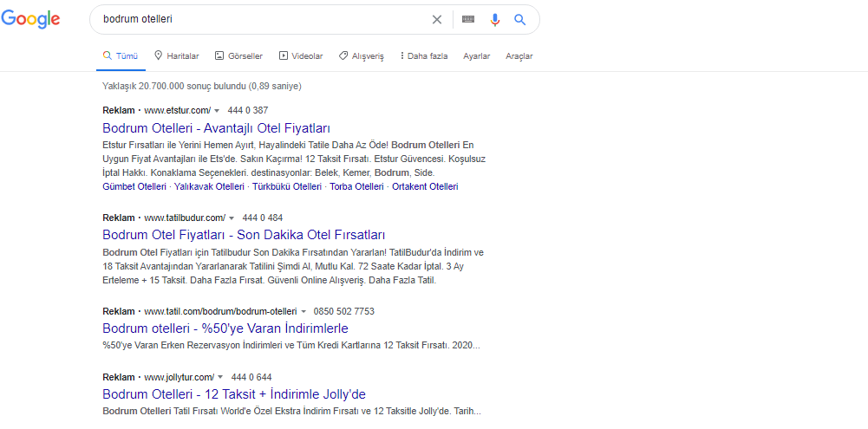Image resolution: width=868 pixels, height=429 pixels.
Task: Open Yalıkavak Otelleri sitelink
Action: (x=209, y=186)
